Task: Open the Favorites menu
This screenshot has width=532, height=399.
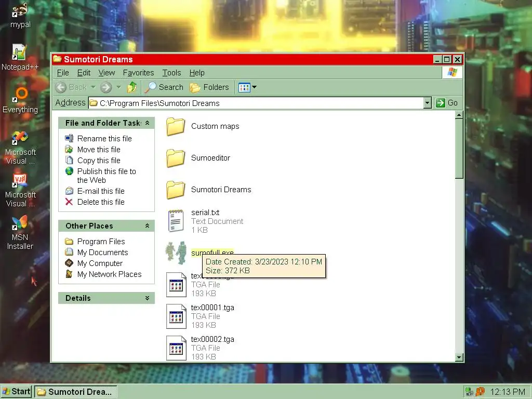Action: tap(138, 73)
